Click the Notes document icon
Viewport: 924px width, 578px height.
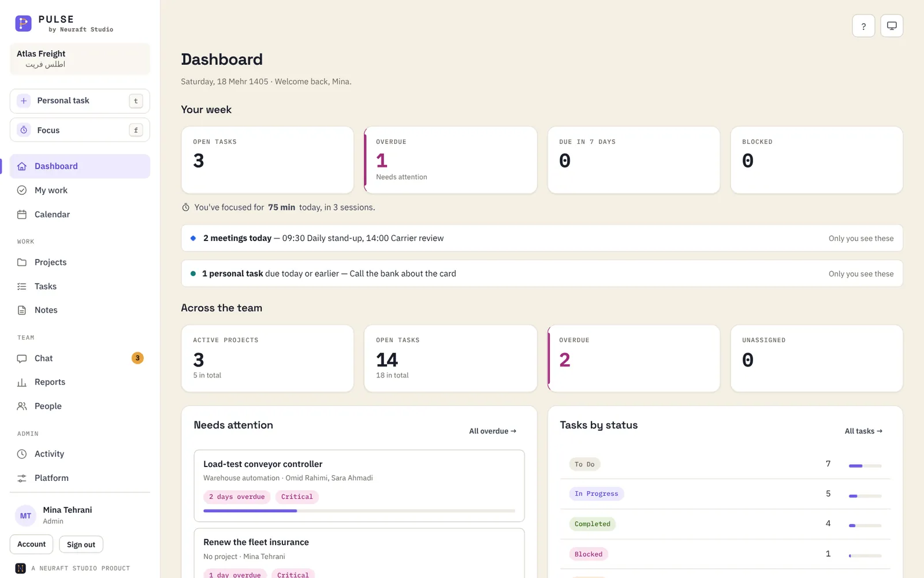click(x=22, y=310)
